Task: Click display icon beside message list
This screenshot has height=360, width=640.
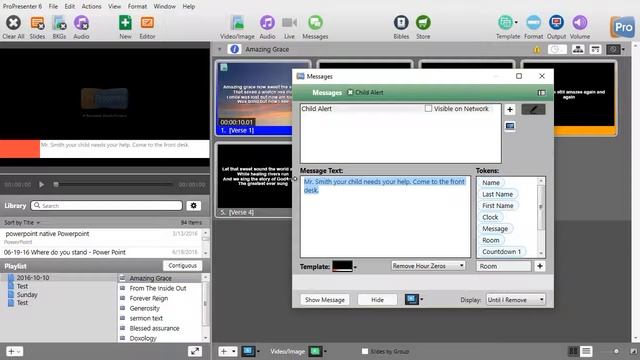Action: click(x=510, y=126)
